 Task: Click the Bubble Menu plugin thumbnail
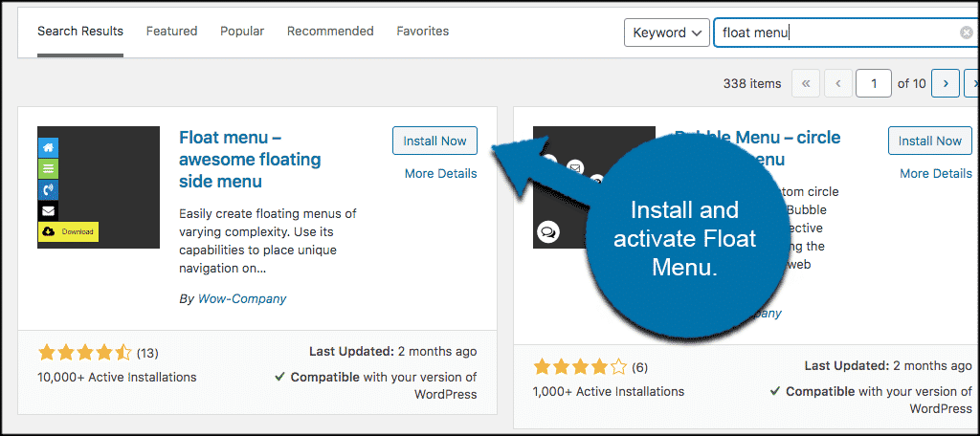click(x=593, y=187)
